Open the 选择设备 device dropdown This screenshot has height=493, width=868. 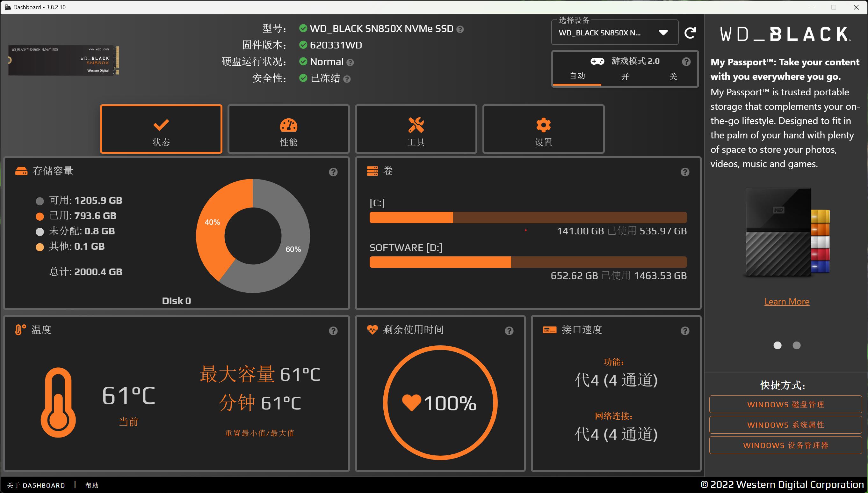tap(663, 33)
